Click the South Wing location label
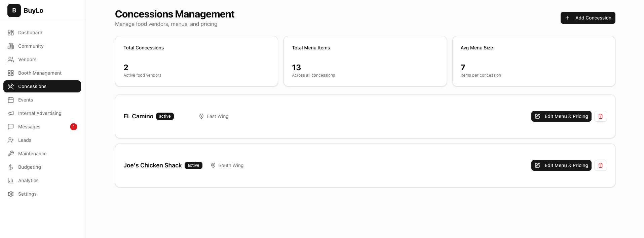 coord(231,165)
